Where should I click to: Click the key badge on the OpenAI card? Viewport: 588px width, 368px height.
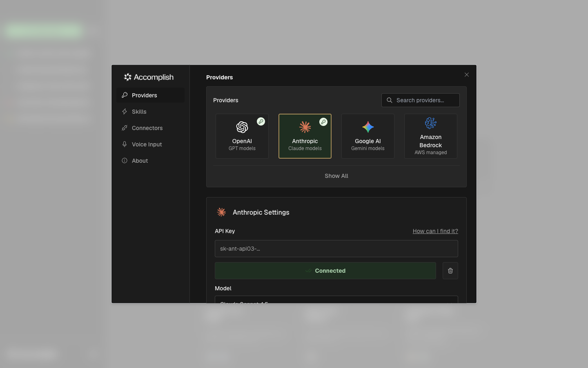261,121
